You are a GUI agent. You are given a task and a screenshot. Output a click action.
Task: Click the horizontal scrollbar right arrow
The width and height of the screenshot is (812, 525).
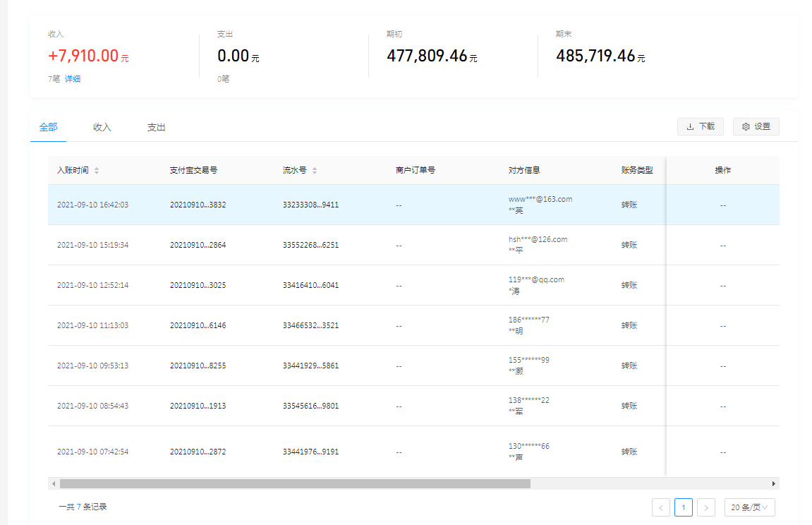pos(773,484)
